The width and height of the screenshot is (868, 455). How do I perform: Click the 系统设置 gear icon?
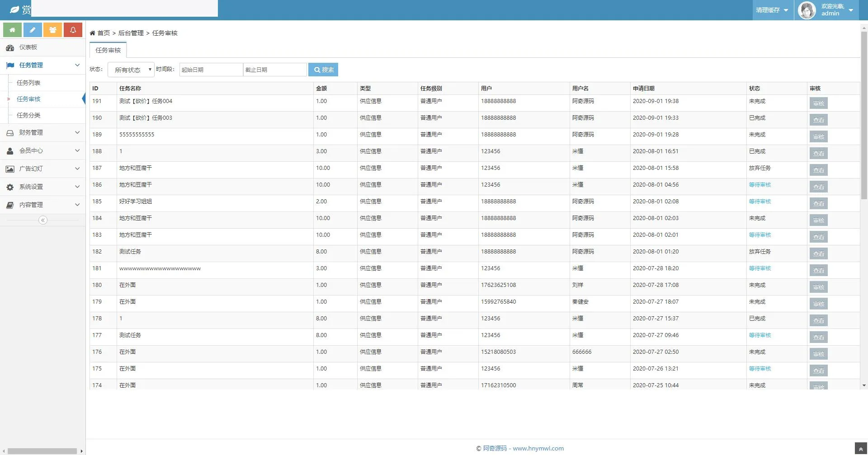[10, 187]
